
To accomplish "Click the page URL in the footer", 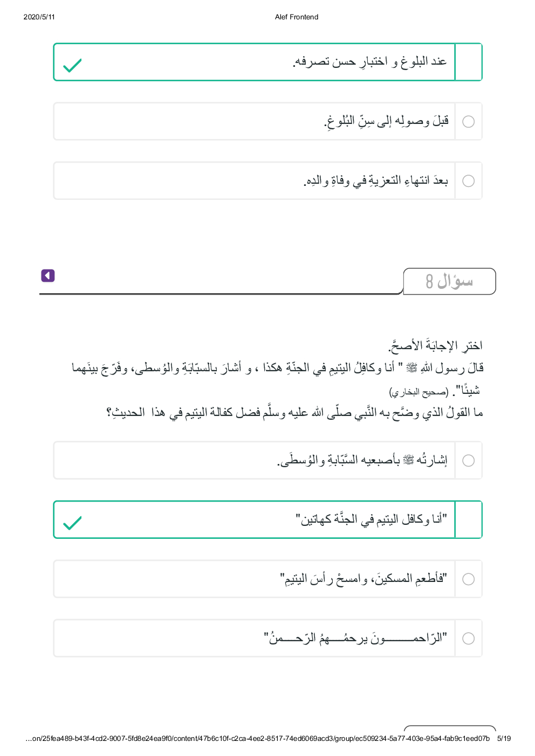I will coord(257,739).
